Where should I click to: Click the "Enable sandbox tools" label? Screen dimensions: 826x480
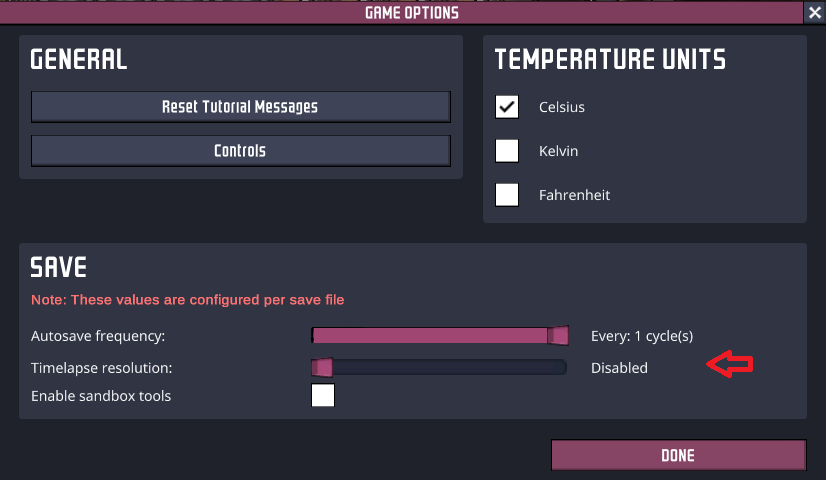point(101,396)
